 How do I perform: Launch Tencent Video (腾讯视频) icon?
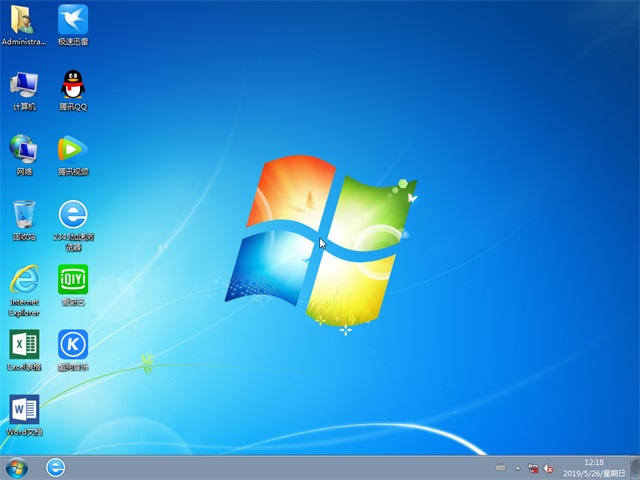pyautogui.click(x=72, y=150)
